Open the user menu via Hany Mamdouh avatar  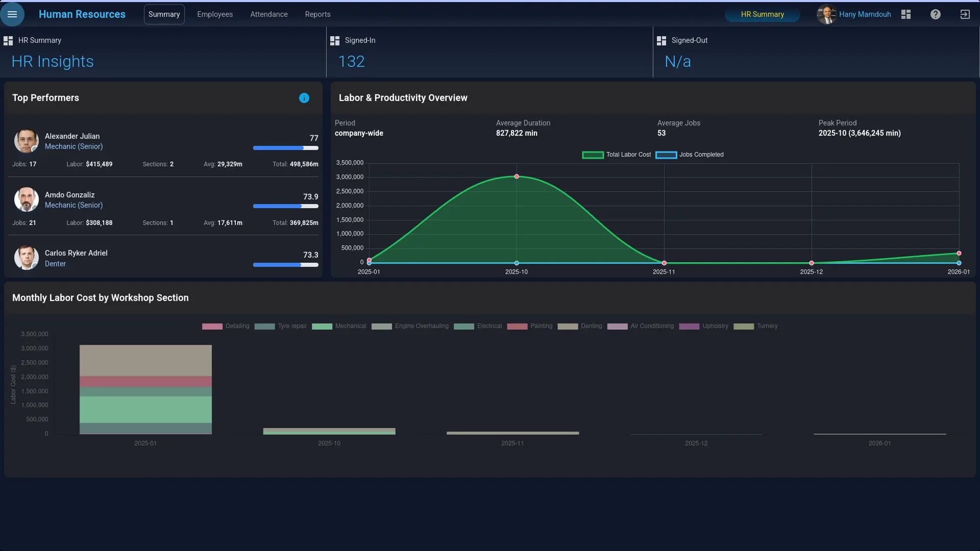point(826,14)
